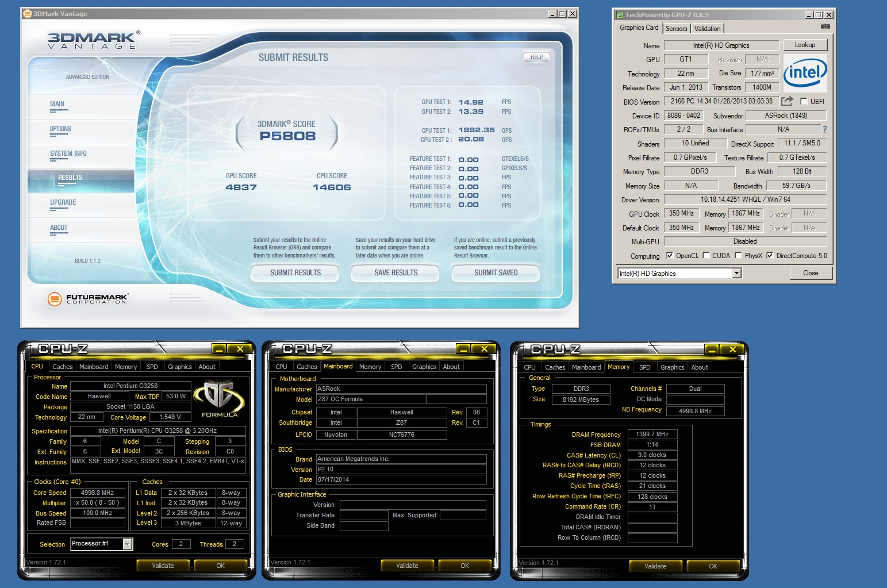887x588 pixels.
Task: Click the P5808 3DMark score
Action: 287,136
